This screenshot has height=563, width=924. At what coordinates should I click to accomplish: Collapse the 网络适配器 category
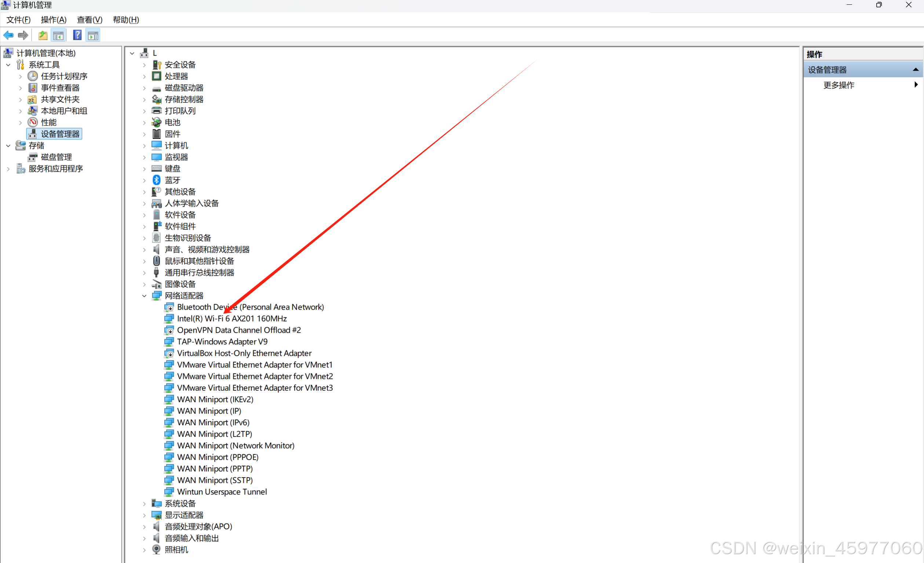point(145,296)
